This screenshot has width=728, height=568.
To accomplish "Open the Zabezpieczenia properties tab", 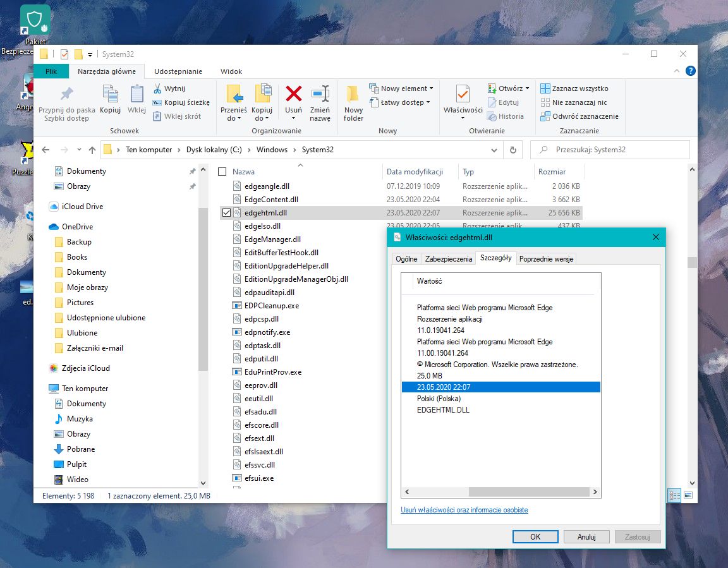I will click(x=449, y=259).
